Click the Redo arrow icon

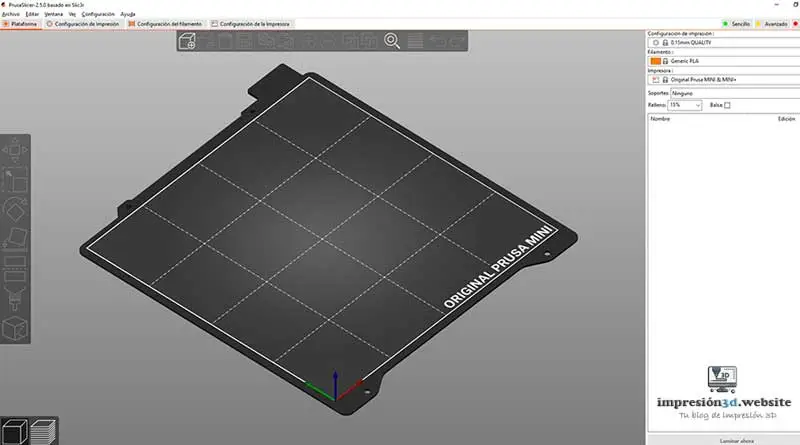pos(457,41)
